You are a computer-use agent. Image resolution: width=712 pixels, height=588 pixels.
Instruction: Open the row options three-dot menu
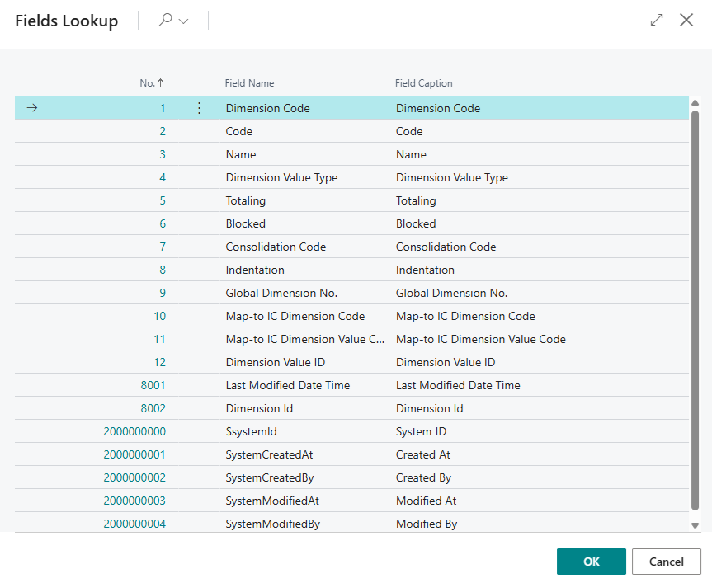(199, 108)
